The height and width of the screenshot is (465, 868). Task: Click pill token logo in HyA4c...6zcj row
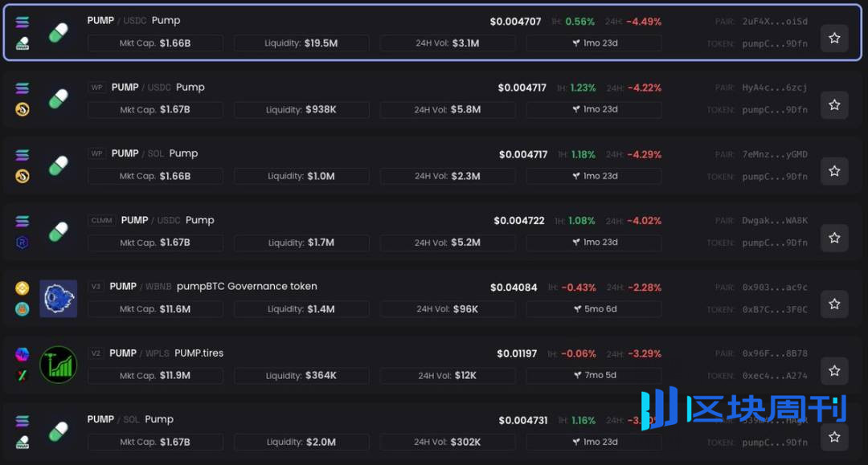click(58, 99)
